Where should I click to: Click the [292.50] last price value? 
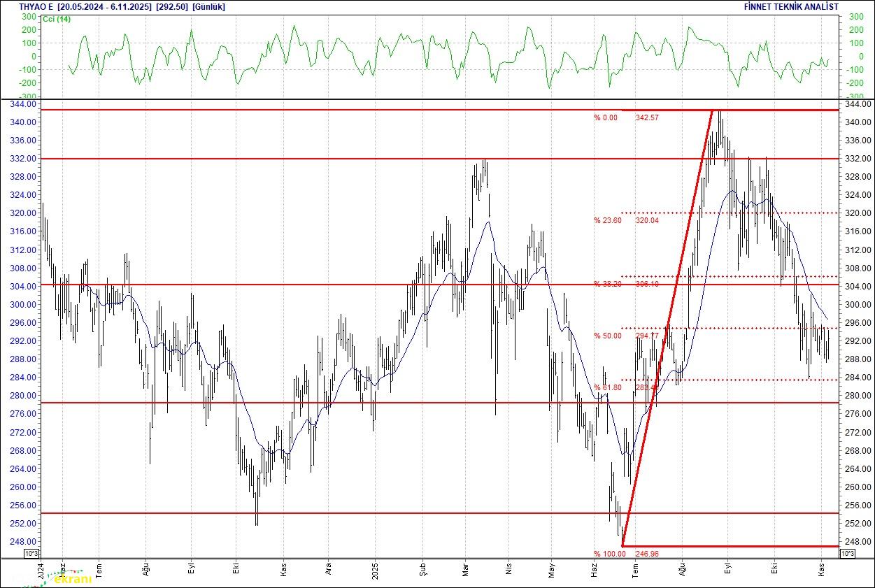pos(172,6)
